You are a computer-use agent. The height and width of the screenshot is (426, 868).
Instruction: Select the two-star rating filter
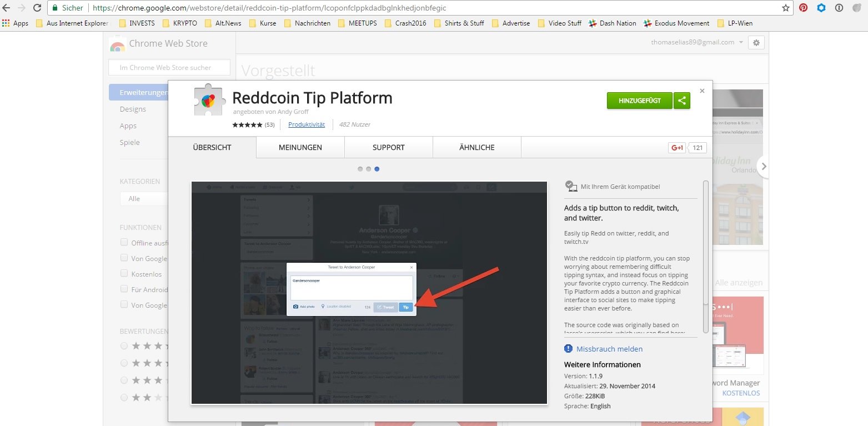point(124,398)
